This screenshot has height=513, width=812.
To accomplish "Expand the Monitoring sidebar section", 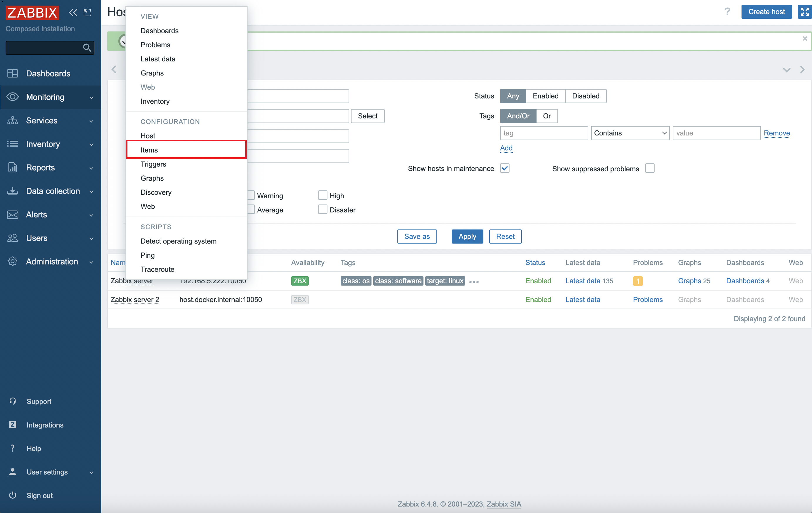I will tap(51, 97).
